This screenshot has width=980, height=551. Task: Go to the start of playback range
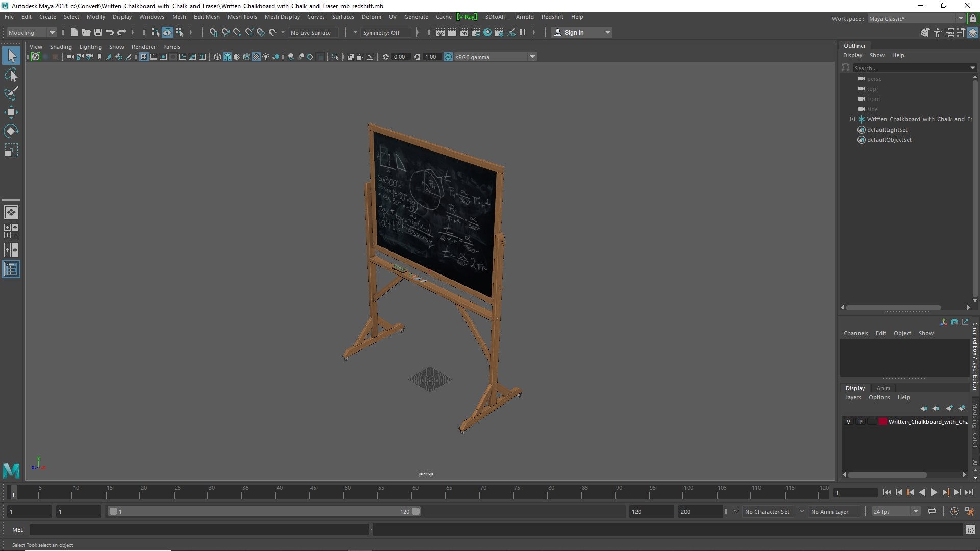887,492
